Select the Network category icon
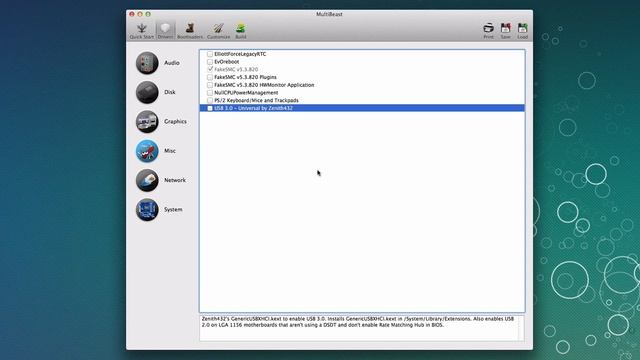 pyautogui.click(x=147, y=180)
